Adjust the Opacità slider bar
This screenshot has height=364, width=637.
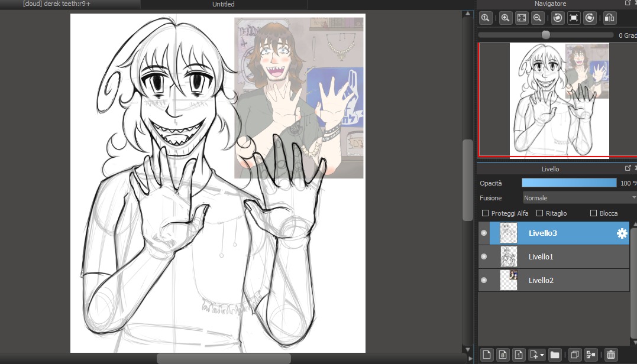tap(569, 183)
